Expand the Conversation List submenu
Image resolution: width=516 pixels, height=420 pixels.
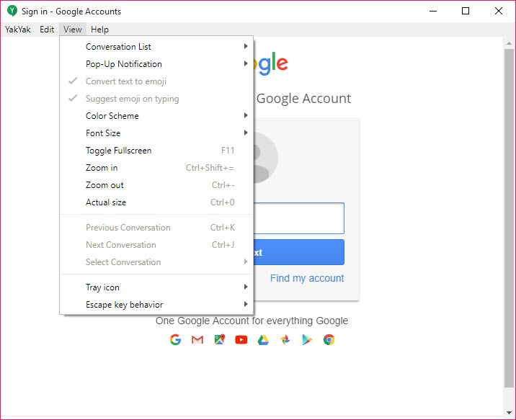click(156, 47)
